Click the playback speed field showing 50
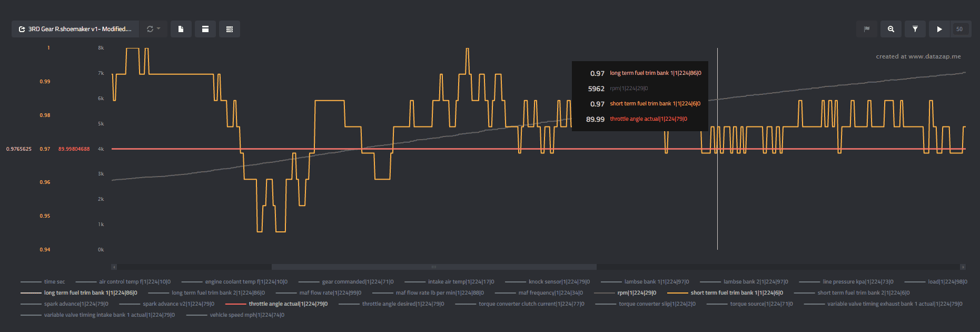Screen dimensions: 980x332 (959, 29)
